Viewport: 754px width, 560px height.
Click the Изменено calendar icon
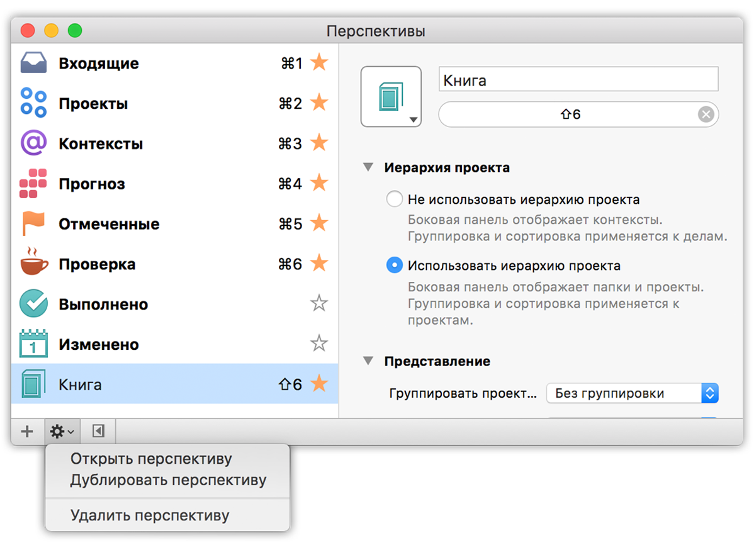pos(33,344)
